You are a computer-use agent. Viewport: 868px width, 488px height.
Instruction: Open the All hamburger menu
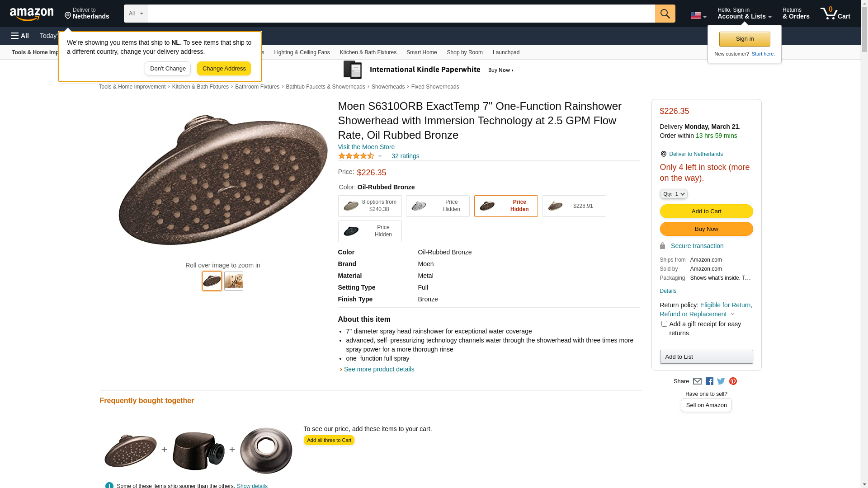click(20, 36)
